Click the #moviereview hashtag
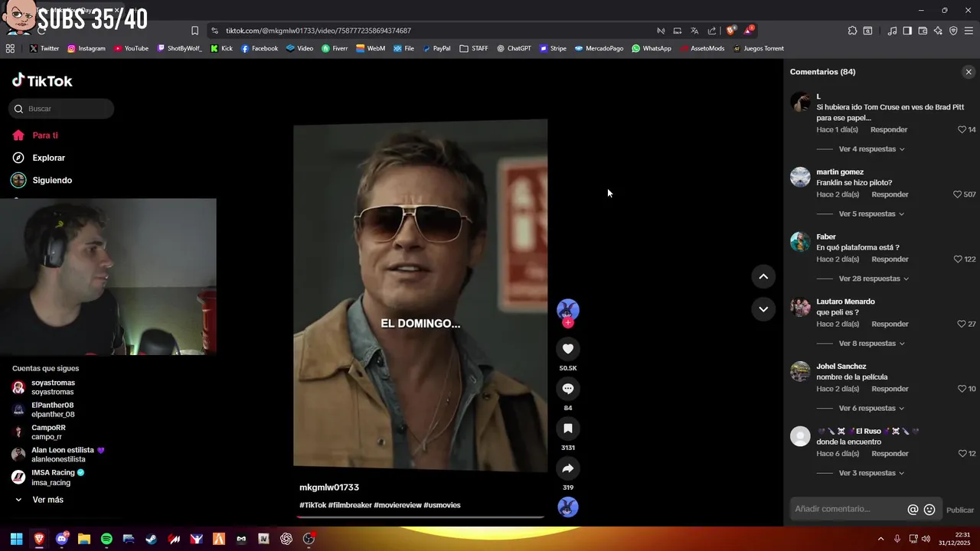 397,505
